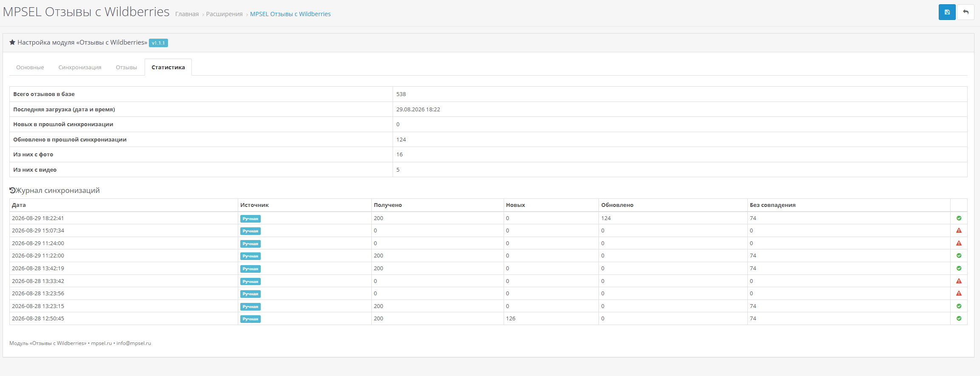Click the Дата column header
980x376 pixels.
19,205
